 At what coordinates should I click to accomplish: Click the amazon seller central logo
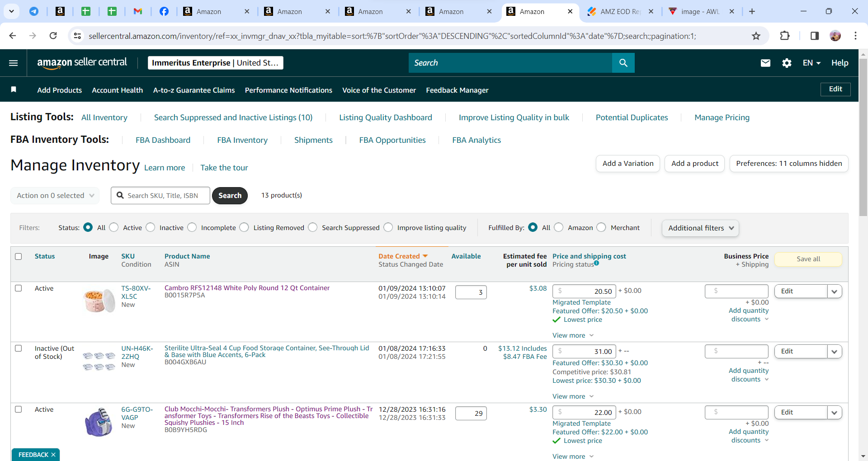[82, 63]
